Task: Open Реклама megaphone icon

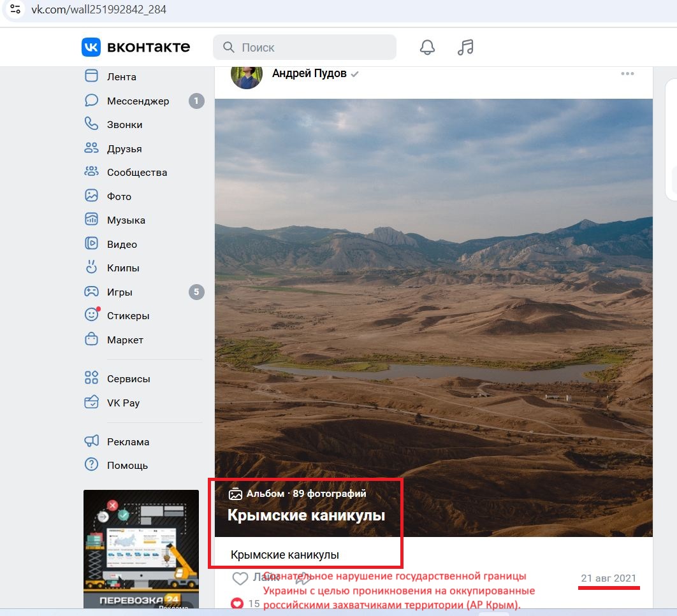Action: pyautogui.click(x=92, y=441)
